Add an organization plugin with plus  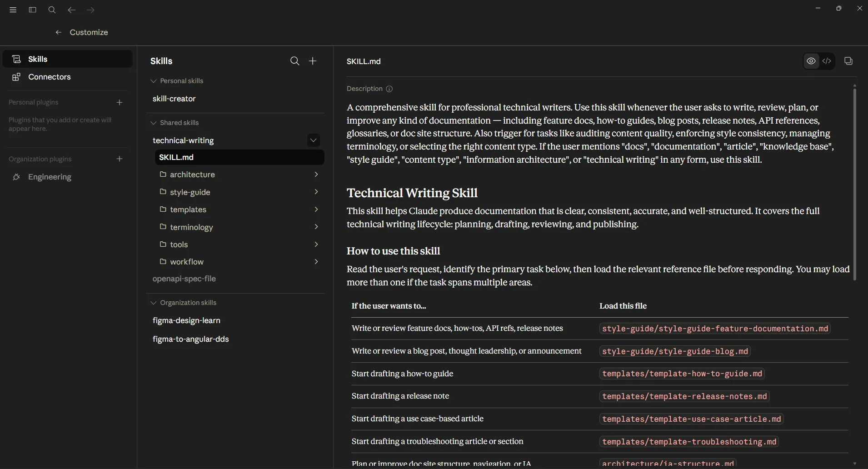(x=120, y=159)
